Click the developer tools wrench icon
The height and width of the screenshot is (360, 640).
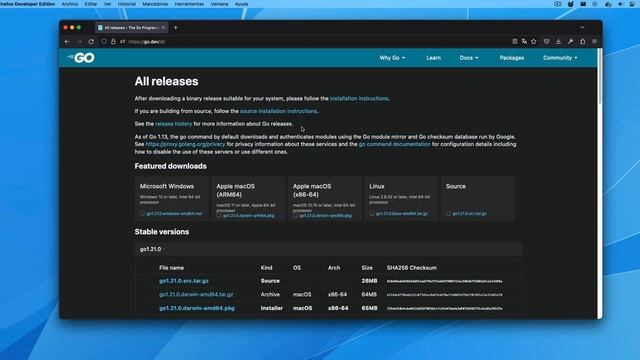(570, 42)
